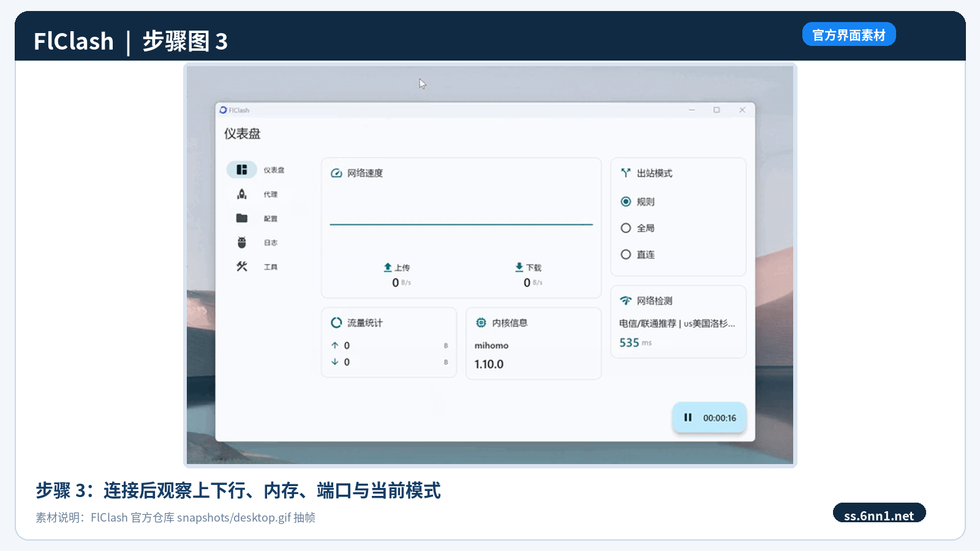Click the node name "电信/联通推荐 | us美国洛杉..."

tap(677, 323)
